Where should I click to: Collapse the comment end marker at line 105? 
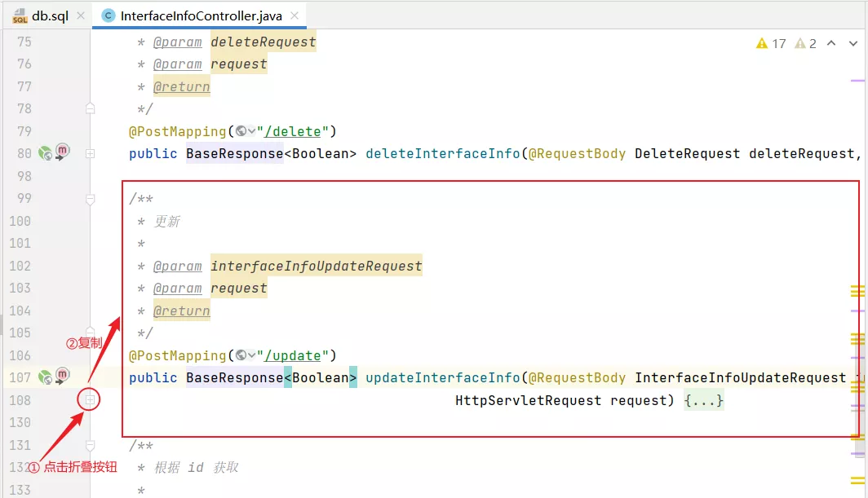[x=91, y=332]
